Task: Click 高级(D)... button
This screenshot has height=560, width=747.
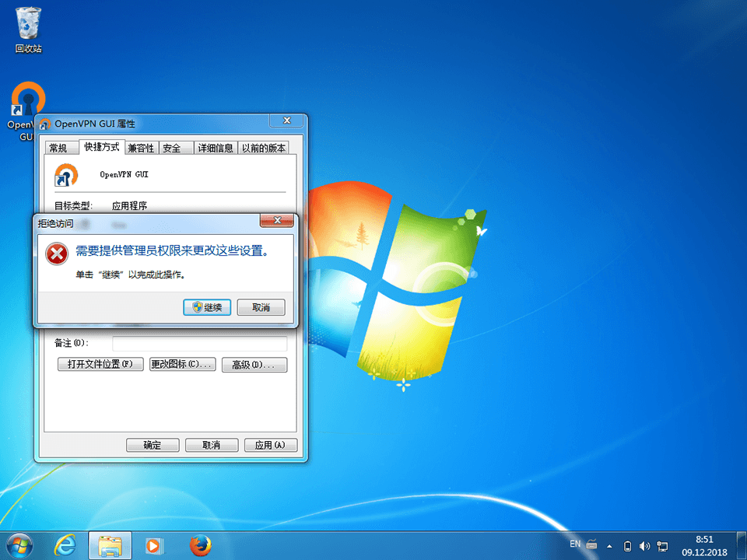Action: click(x=254, y=365)
